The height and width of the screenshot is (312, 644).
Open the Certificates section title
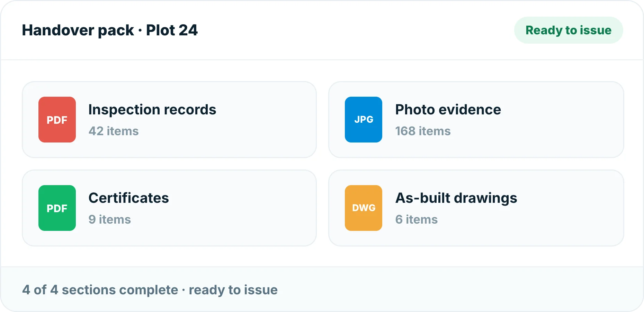point(129,198)
